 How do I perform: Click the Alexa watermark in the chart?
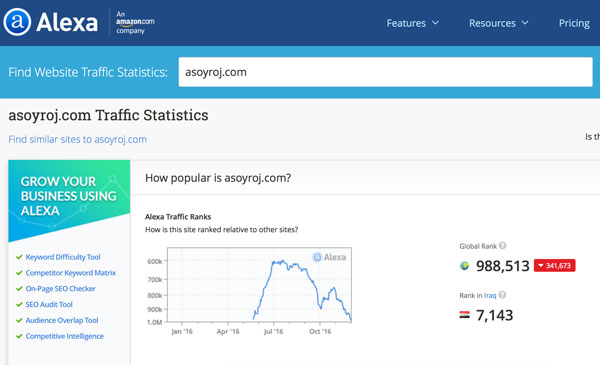click(329, 257)
